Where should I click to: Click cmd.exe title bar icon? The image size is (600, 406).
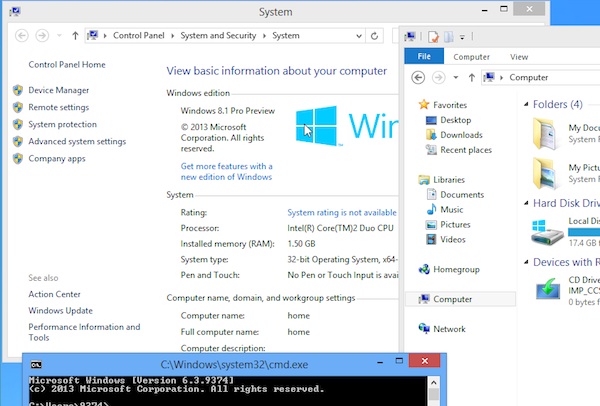(36, 365)
